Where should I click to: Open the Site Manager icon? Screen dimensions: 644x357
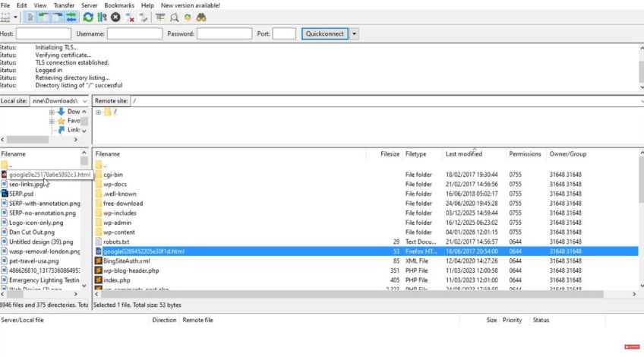tap(5, 17)
